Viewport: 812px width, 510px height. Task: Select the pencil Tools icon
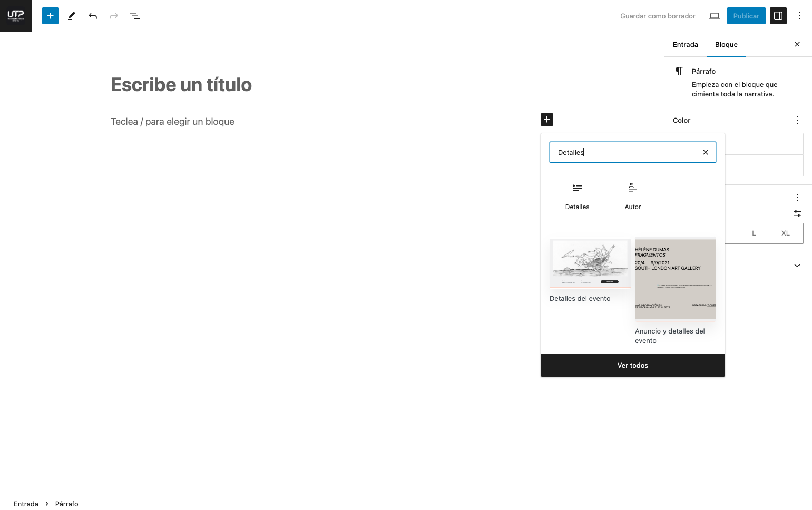click(72, 16)
